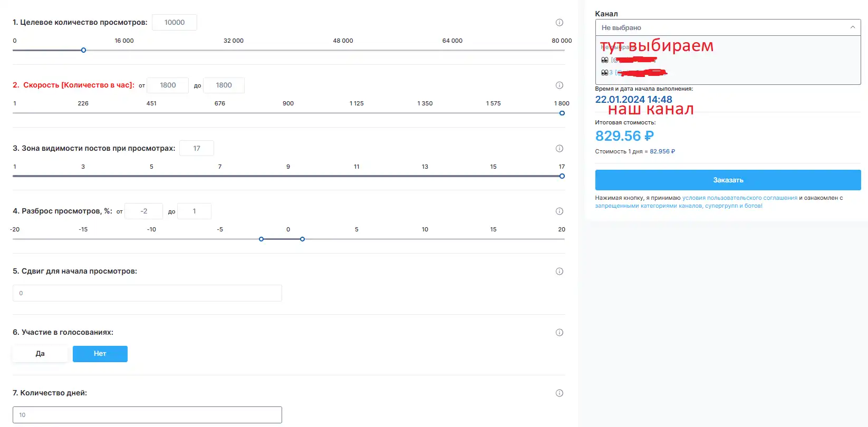Viewport: 868px width, 427px height.
Task: Click the Заказать button
Action: [728, 180]
